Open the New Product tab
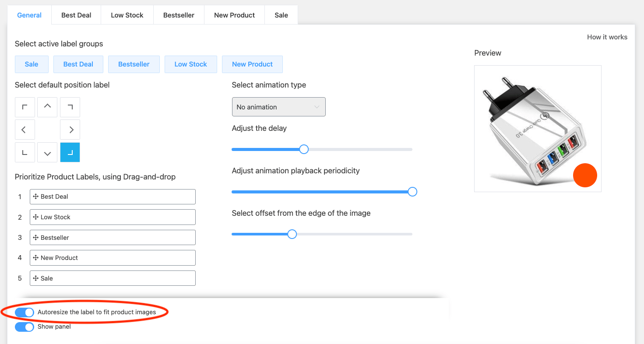The height and width of the screenshot is (344, 644). 234,14
